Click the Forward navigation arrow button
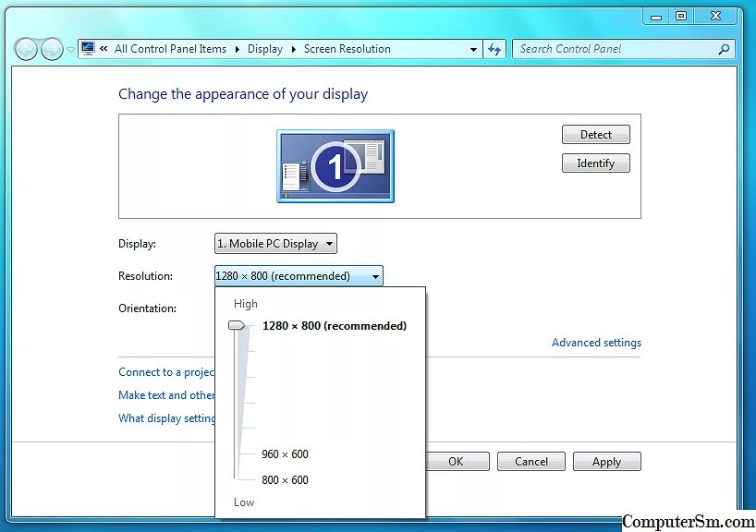Screen dimensions: 756x532 (x=52, y=49)
